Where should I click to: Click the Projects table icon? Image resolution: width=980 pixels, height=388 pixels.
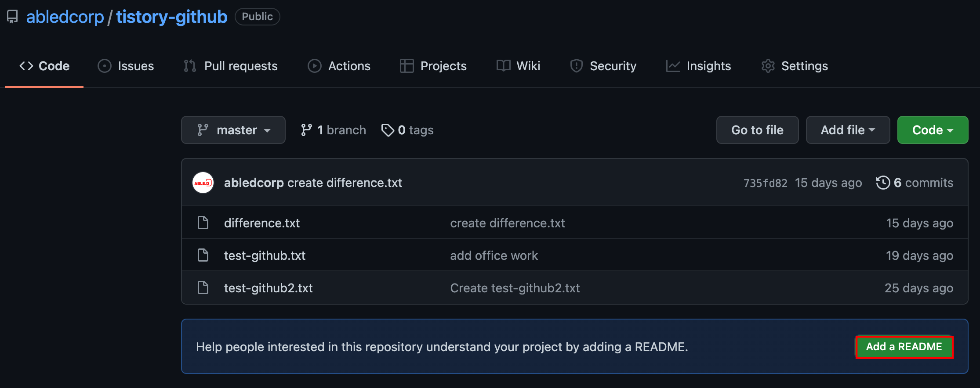pyautogui.click(x=407, y=66)
